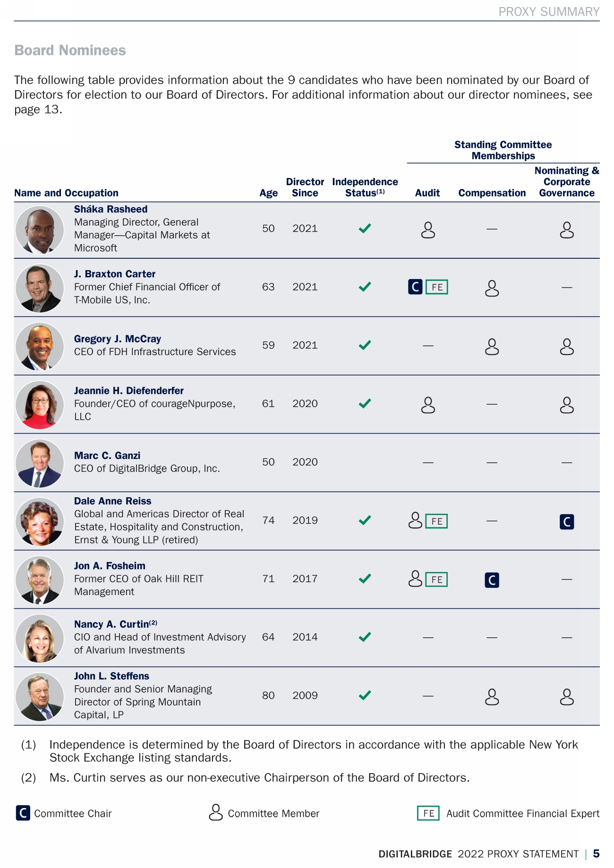Click Sháka Rasheed's portrait photo
This screenshot has height=868, width=614.
point(40,230)
